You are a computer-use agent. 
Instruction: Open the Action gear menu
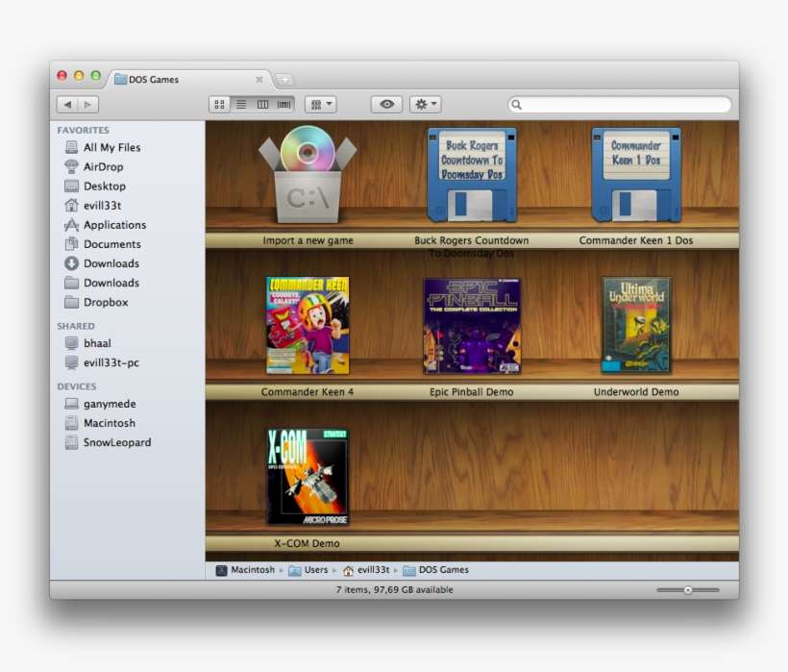pos(426,105)
